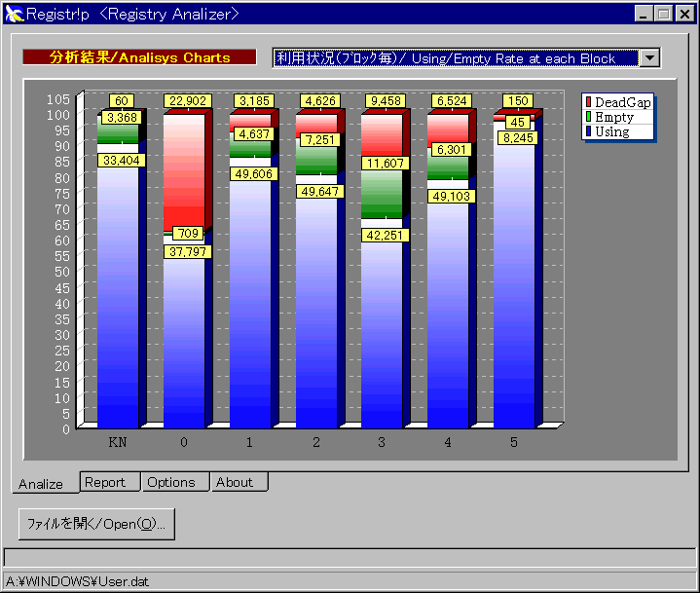The image size is (700, 593).
Task: Open the Options tab
Action: [171, 482]
